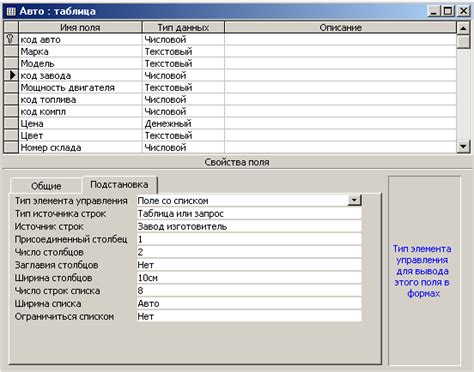Minimize the 'Авто : таблица' window
Screen dimensions: 474x372
434,11
